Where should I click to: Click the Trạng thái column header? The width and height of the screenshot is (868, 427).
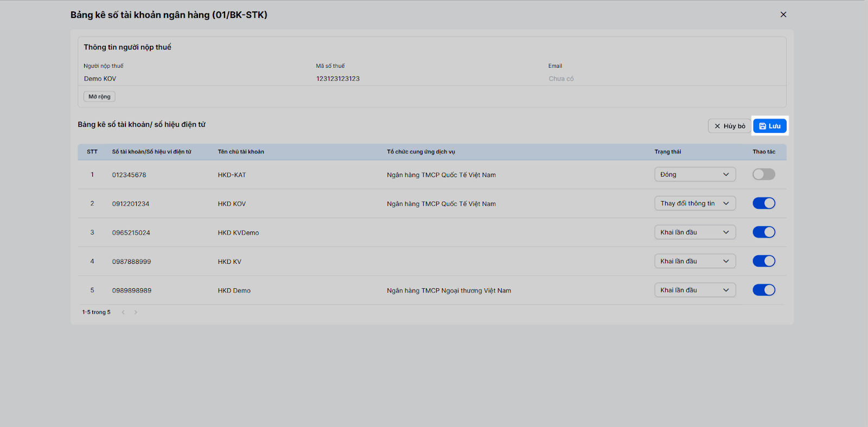coord(667,152)
